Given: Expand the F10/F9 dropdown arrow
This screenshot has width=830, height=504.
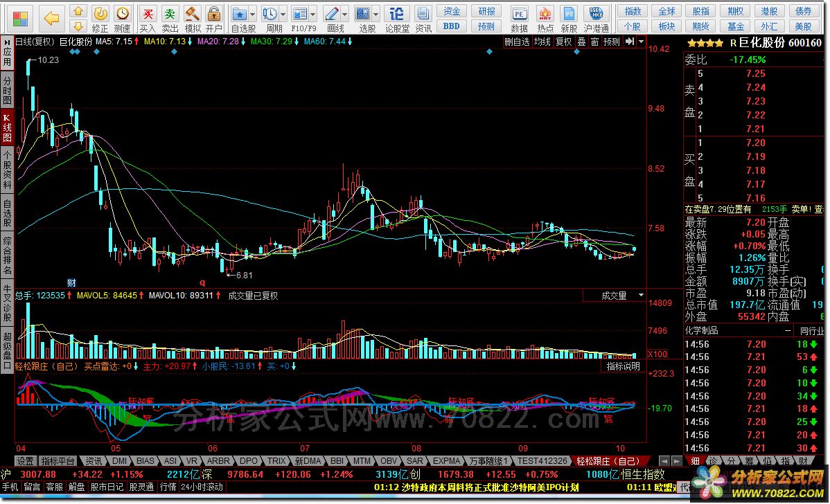Looking at the screenshot, I should pyautogui.click(x=313, y=15).
